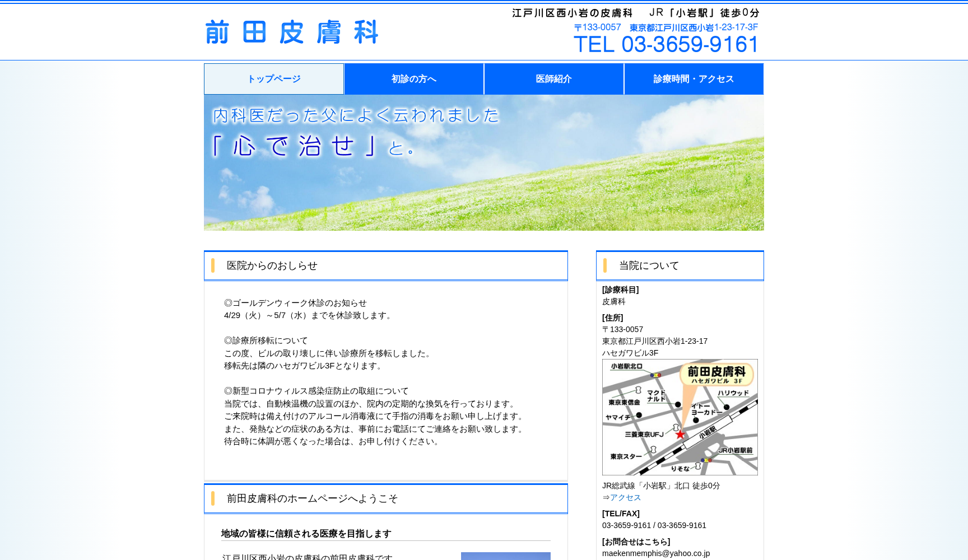Click the TEL/FAX numbers in the sidebar

tap(654, 525)
